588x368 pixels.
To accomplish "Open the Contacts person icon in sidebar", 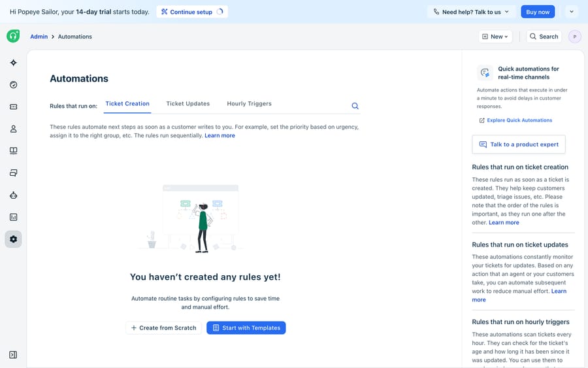I will pyautogui.click(x=14, y=129).
